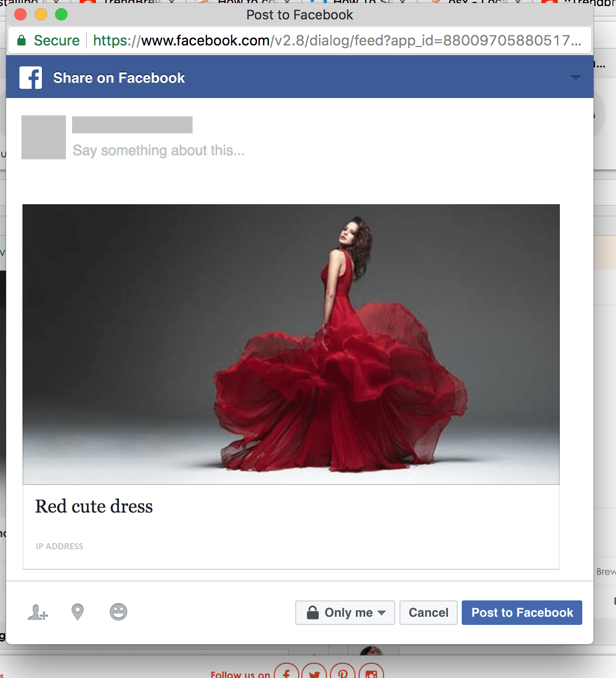The image size is (616, 678).
Task: Open the 'Only me' audience dropdown
Action: (x=345, y=612)
